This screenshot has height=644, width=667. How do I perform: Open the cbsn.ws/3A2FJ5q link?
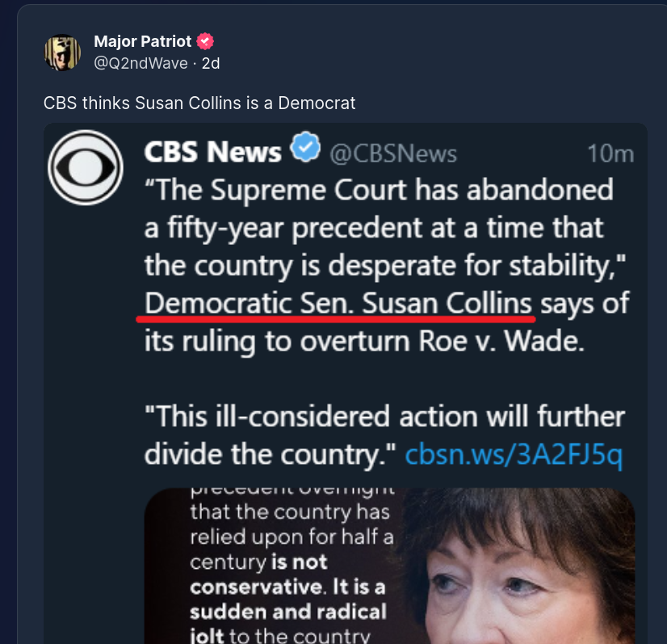point(514,455)
